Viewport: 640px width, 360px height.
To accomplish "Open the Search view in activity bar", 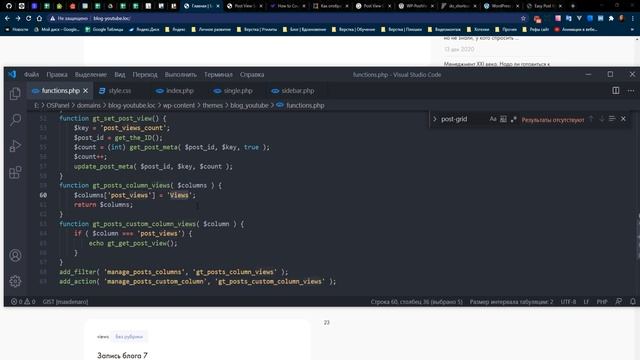I will (15, 120).
